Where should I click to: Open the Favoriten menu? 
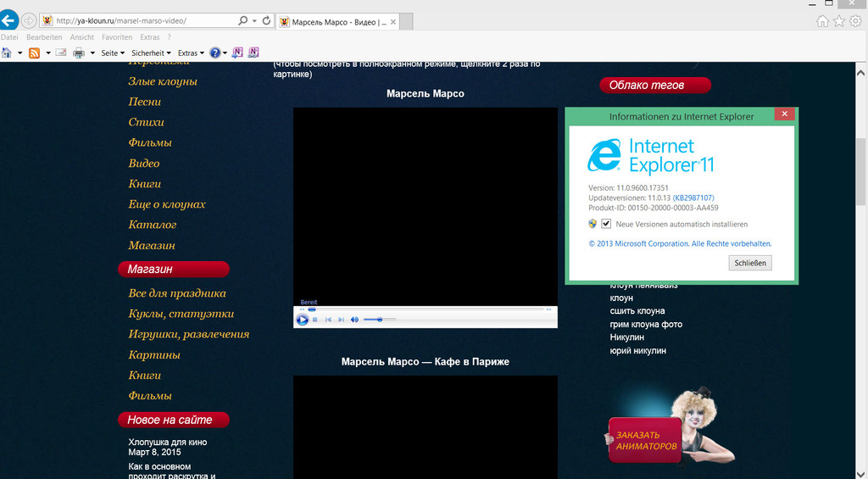[117, 37]
